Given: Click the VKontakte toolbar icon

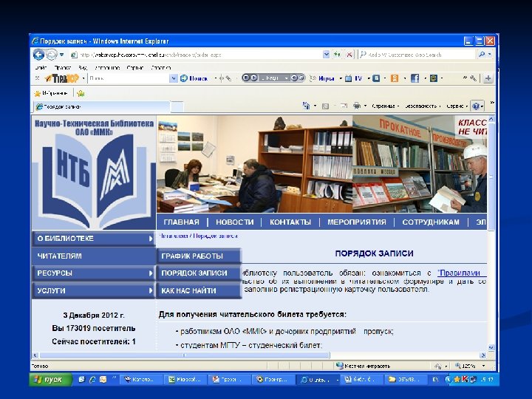Looking at the screenshot, I should 376,78.
